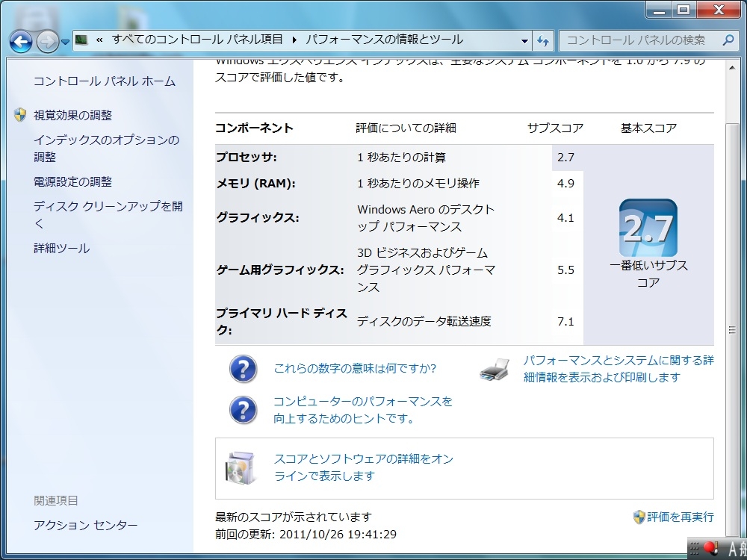Screen dimensions: 747x560
Task: Click the shield icon beside 視覚効果の調整
Action: (20, 115)
